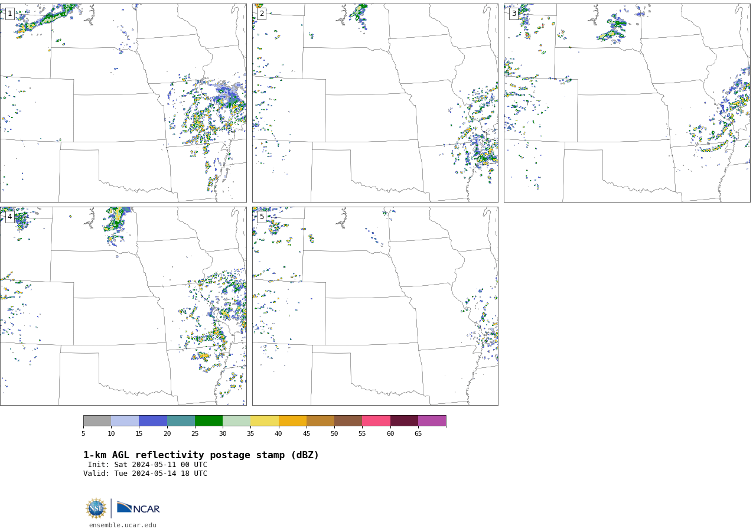Select the tan 45-50 dBZ swatch

[320, 421]
